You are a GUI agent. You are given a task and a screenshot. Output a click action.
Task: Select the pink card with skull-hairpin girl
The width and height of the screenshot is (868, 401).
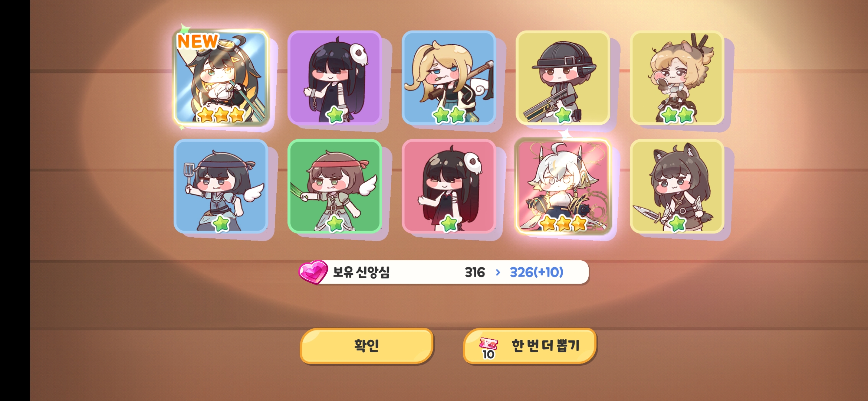449,186
